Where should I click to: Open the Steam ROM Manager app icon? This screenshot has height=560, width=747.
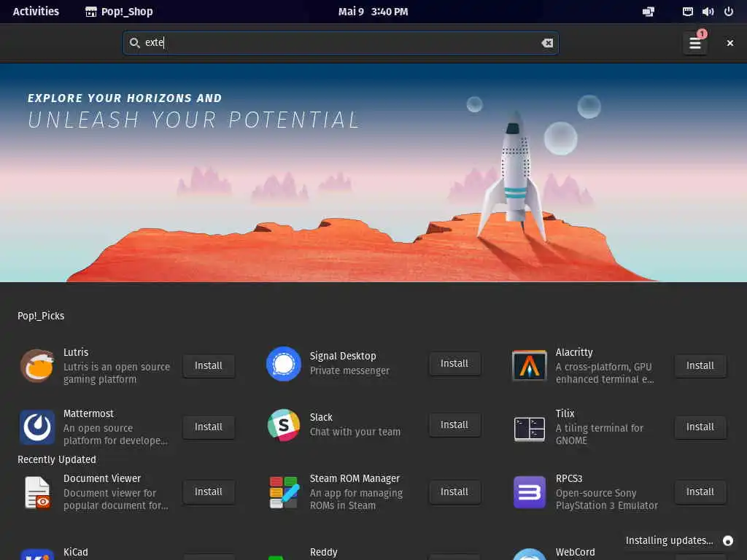[x=284, y=492]
